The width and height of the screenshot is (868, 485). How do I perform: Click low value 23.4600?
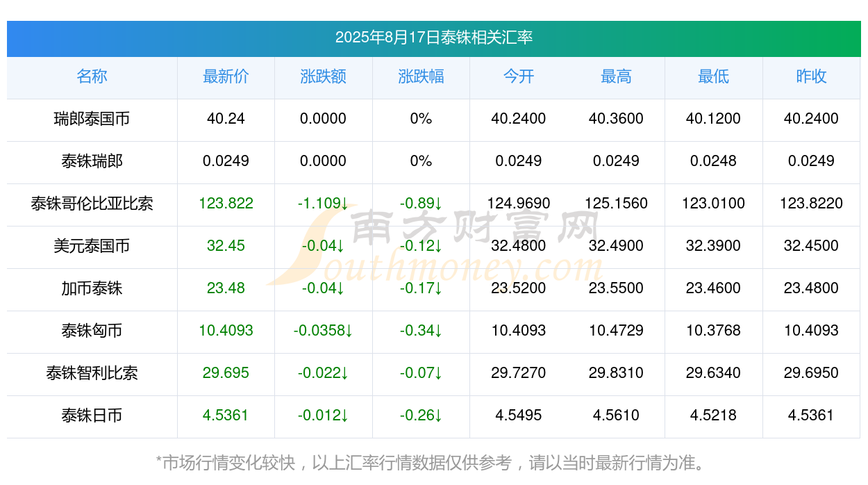(713, 288)
